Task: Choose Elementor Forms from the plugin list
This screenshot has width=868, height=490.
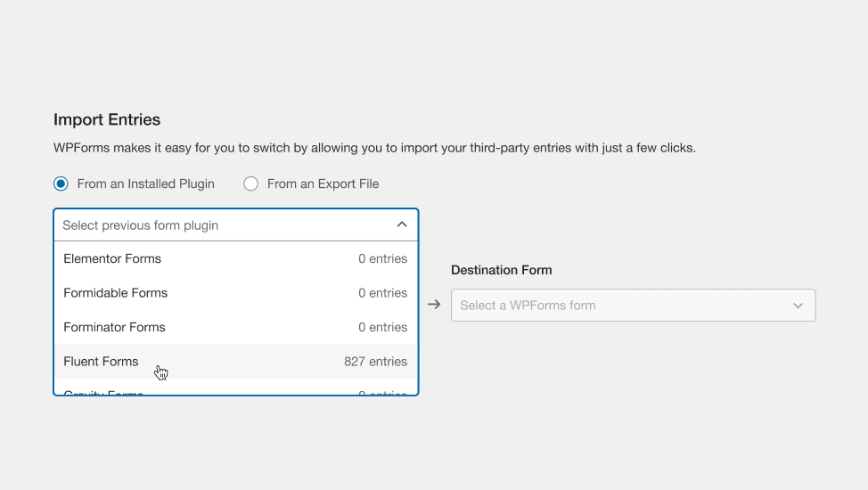Action: pos(236,258)
